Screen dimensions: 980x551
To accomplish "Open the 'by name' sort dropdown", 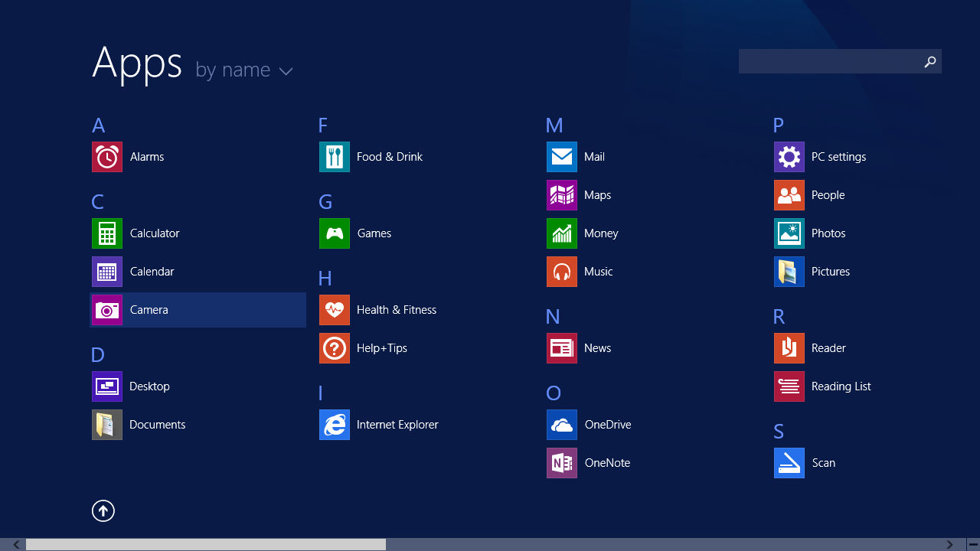I will point(244,70).
